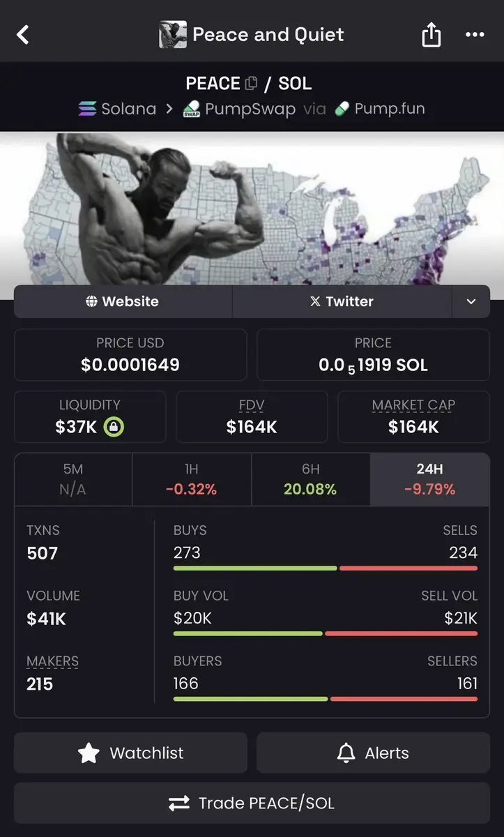Screen dimensions: 504x837
Task: Tap the PumpSwap logo icon
Action: pos(192,110)
